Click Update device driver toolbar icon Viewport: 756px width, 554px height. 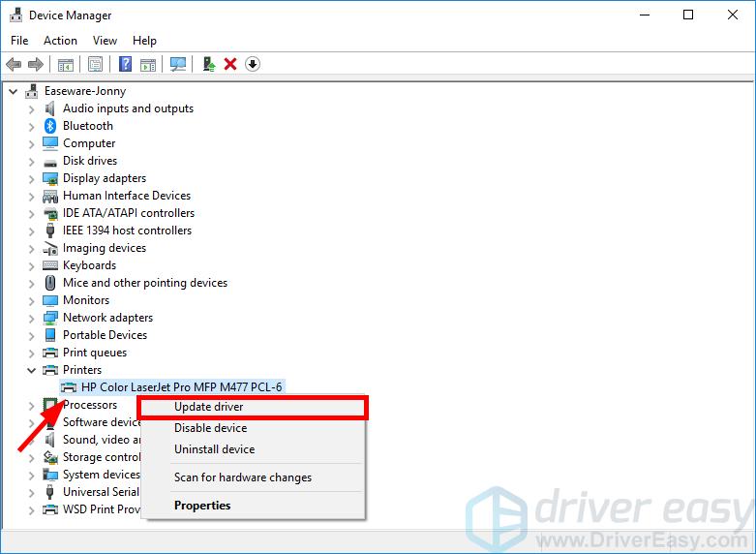point(208,64)
